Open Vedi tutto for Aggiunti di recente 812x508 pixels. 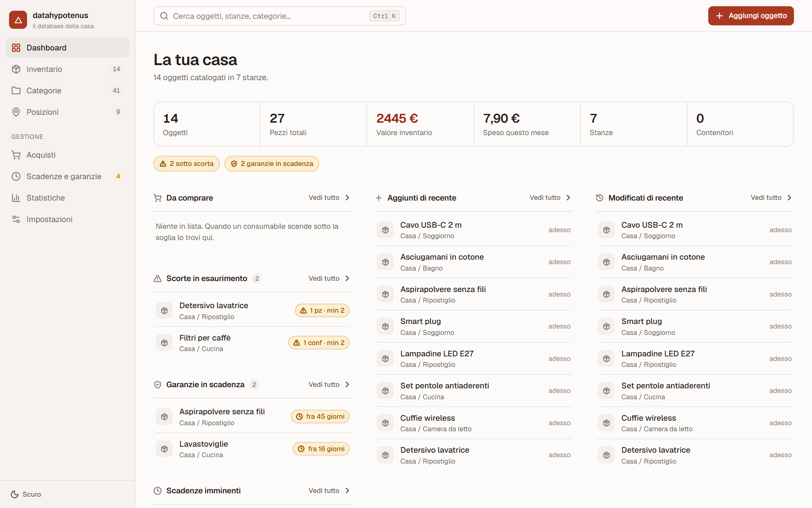point(550,198)
